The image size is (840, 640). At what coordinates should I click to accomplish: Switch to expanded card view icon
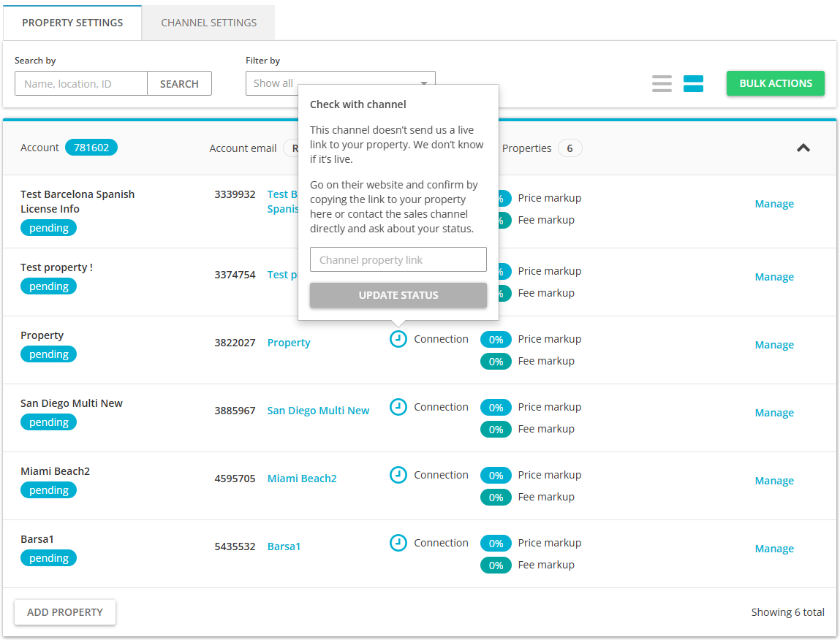tap(693, 83)
